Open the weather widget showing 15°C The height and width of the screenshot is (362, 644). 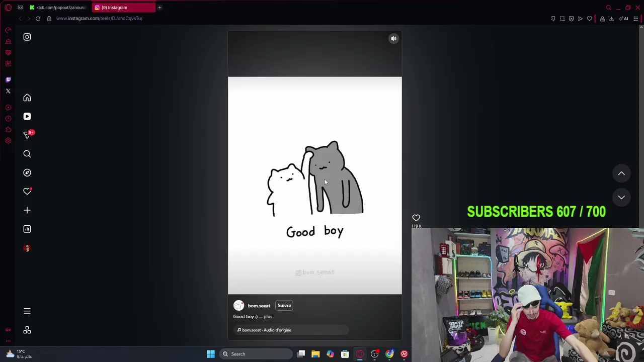pyautogui.click(x=18, y=354)
